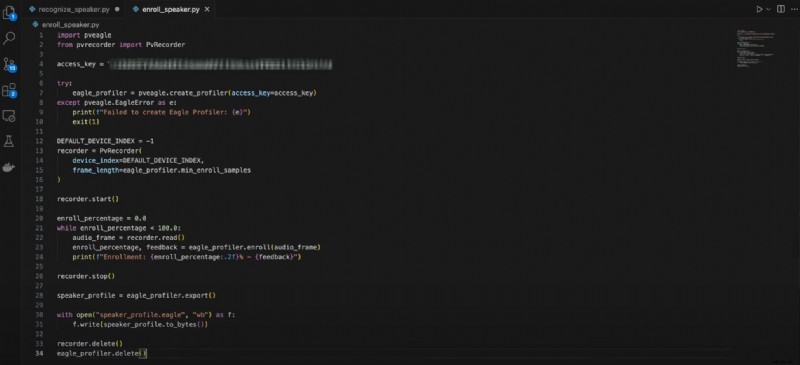
Task: Select the enroll_speaker.py tab
Action: (170, 9)
